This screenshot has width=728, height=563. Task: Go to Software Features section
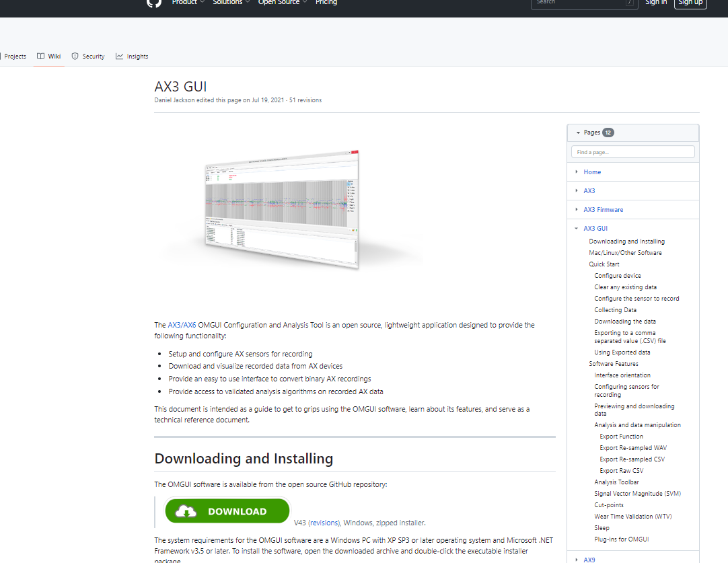(614, 364)
